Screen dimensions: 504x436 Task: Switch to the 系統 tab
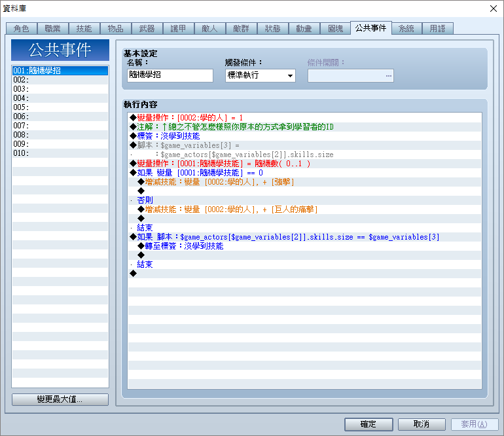[x=406, y=29]
